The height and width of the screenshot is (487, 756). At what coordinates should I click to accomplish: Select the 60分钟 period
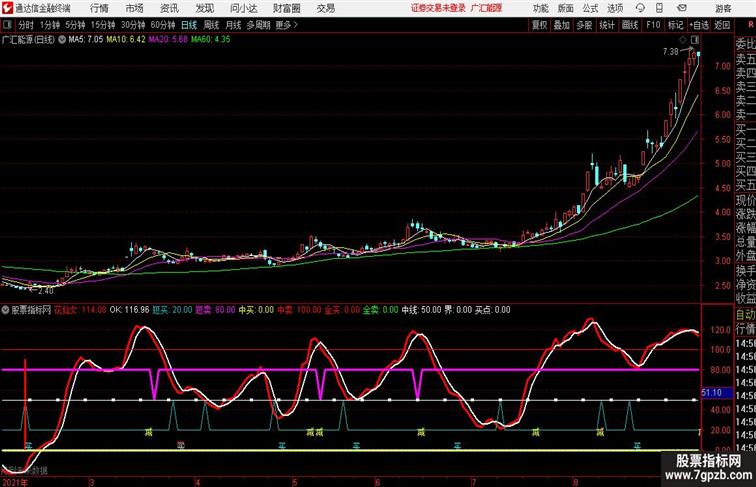pos(163,25)
